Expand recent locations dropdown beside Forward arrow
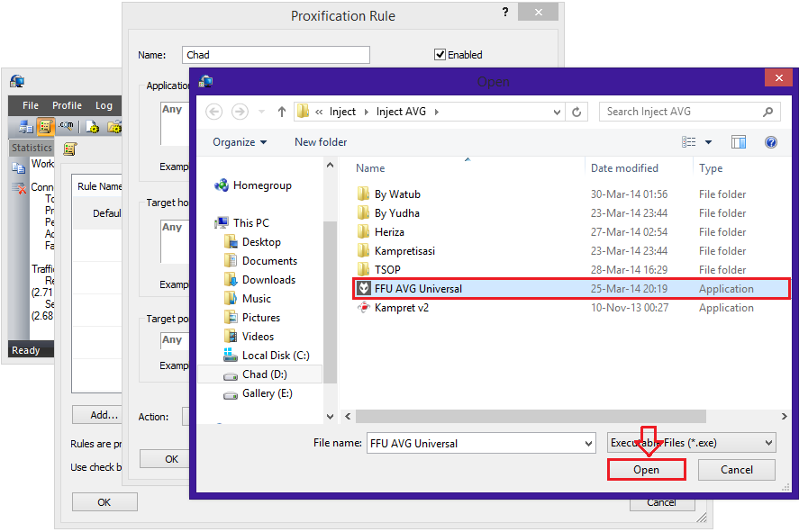The width and height of the screenshot is (799, 532). coord(261,112)
